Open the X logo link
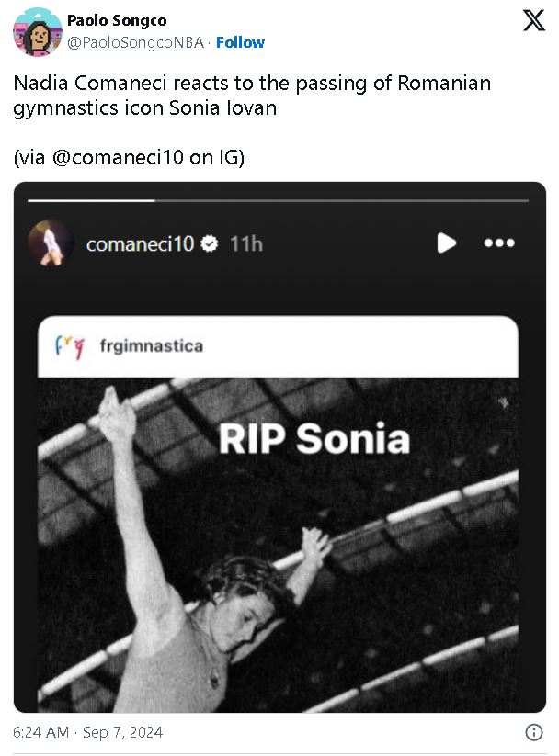559x756 pixels. pos(534,21)
